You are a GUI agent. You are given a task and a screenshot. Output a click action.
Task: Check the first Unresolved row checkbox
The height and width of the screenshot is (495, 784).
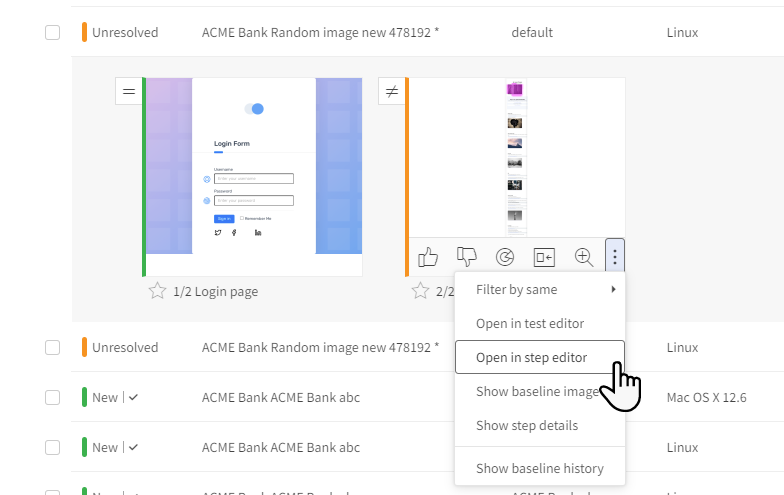pos(52,32)
